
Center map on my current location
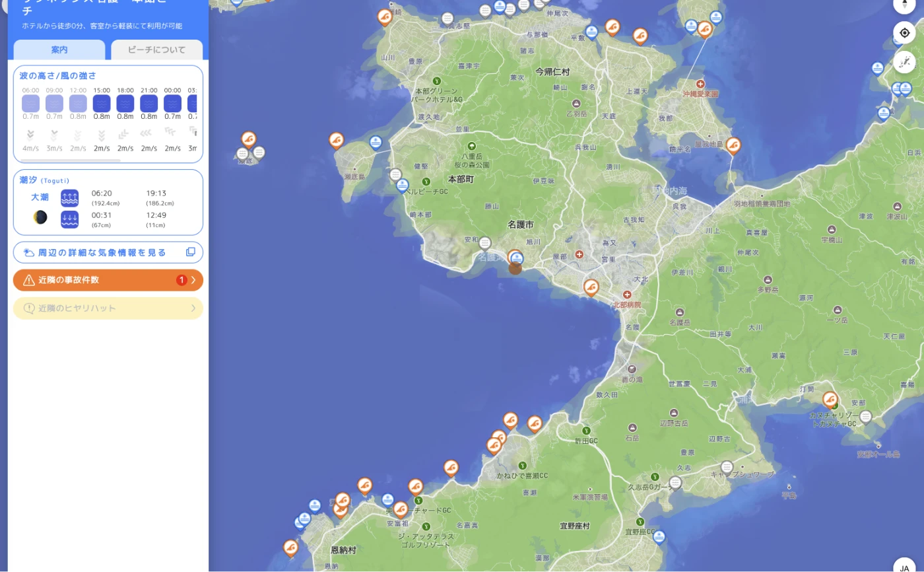pyautogui.click(x=904, y=33)
